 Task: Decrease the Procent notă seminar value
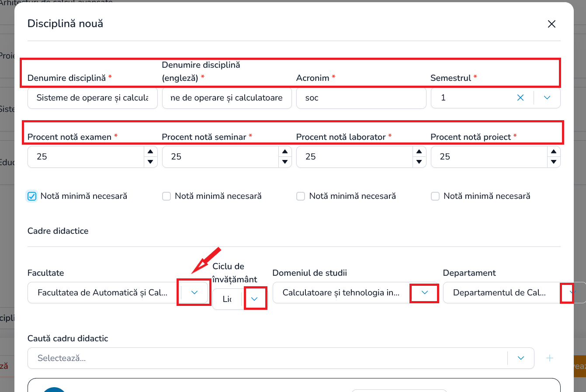click(285, 162)
